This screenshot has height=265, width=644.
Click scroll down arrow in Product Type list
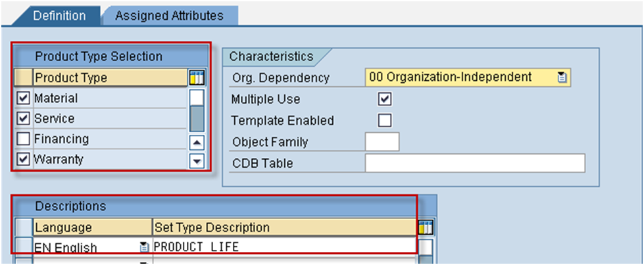tap(197, 161)
